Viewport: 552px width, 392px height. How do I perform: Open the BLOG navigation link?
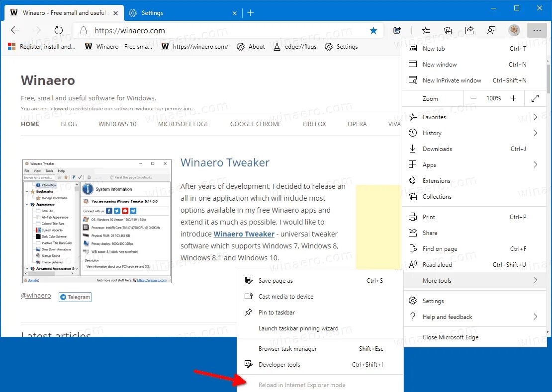click(69, 124)
